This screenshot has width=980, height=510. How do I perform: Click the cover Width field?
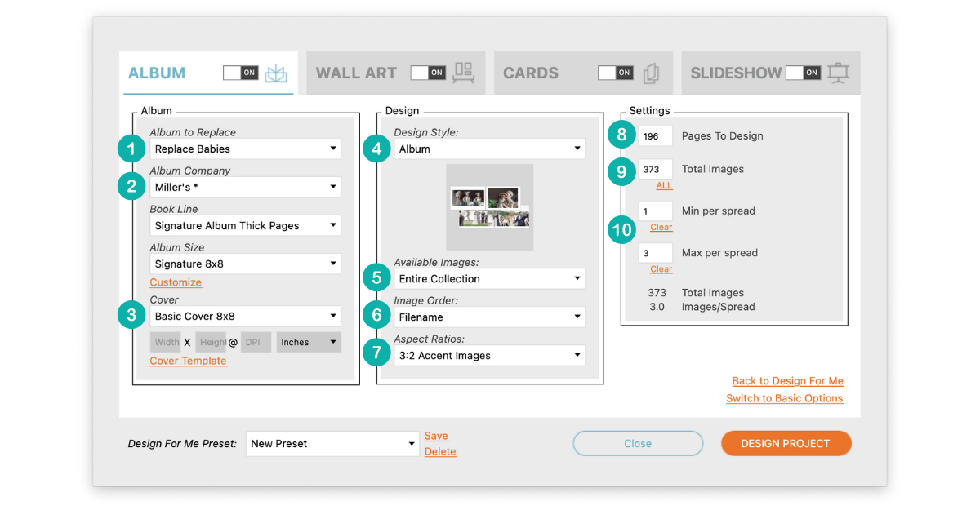(x=165, y=342)
